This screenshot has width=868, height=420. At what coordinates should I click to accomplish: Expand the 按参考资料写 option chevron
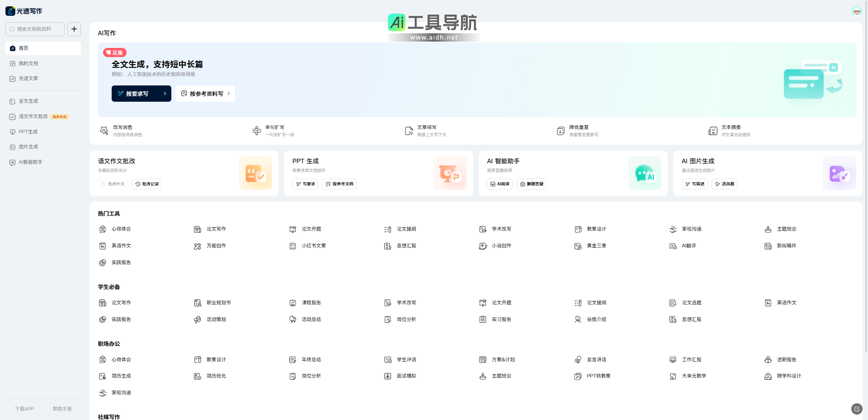point(229,94)
